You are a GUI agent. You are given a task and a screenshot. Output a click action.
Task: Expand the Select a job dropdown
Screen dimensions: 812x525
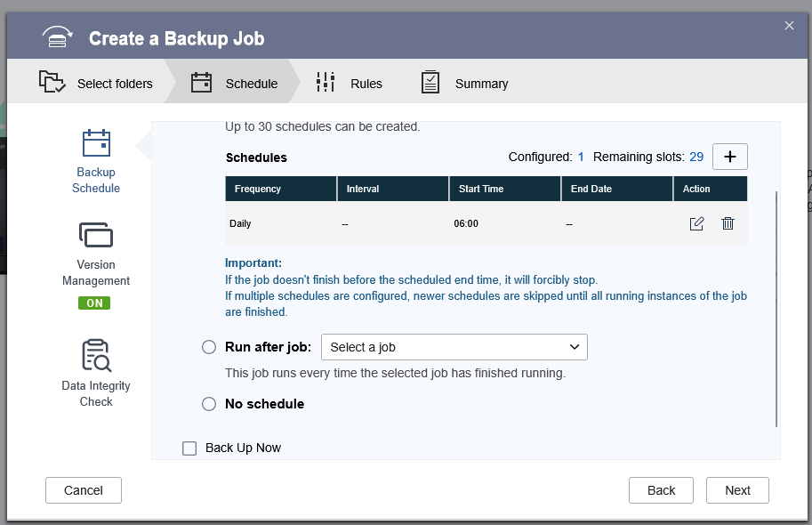point(454,347)
